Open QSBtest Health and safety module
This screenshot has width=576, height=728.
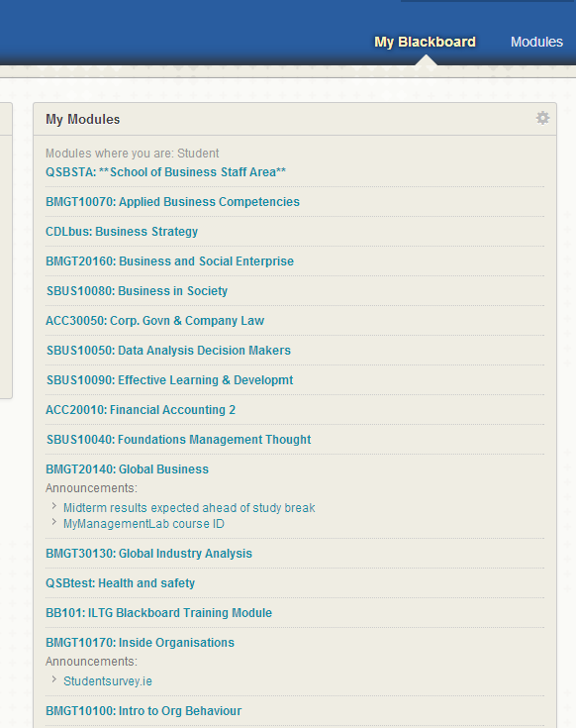[x=120, y=583]
